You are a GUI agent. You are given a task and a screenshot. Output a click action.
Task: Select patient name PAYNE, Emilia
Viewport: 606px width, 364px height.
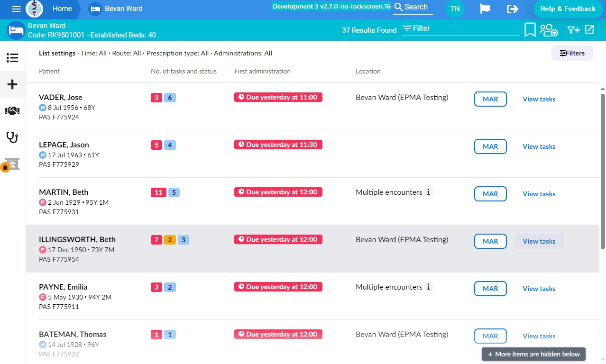63,287
